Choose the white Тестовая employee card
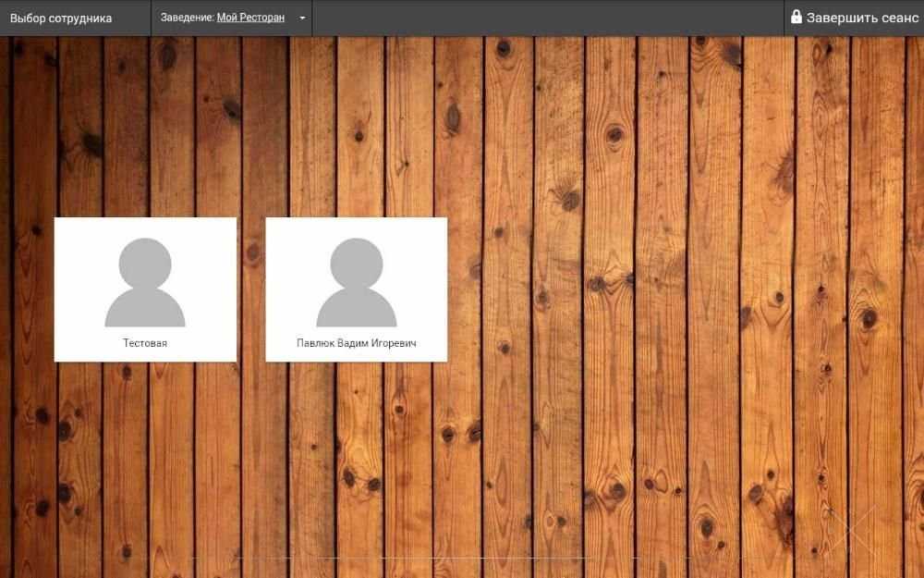The height and width of the screenshot is (578, 924). point(146,289)
